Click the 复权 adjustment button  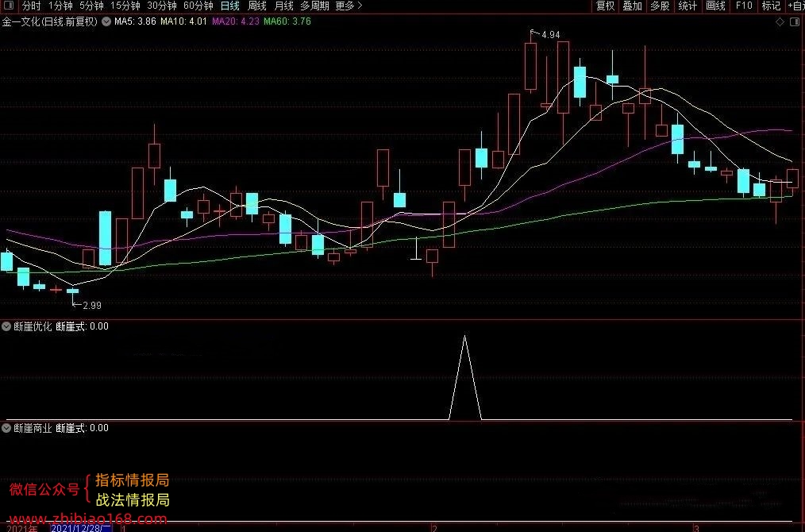605,6
